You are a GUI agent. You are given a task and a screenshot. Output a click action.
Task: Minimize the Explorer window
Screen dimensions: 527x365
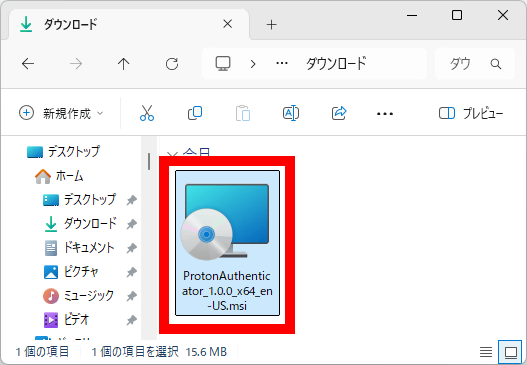click(412, 15)
